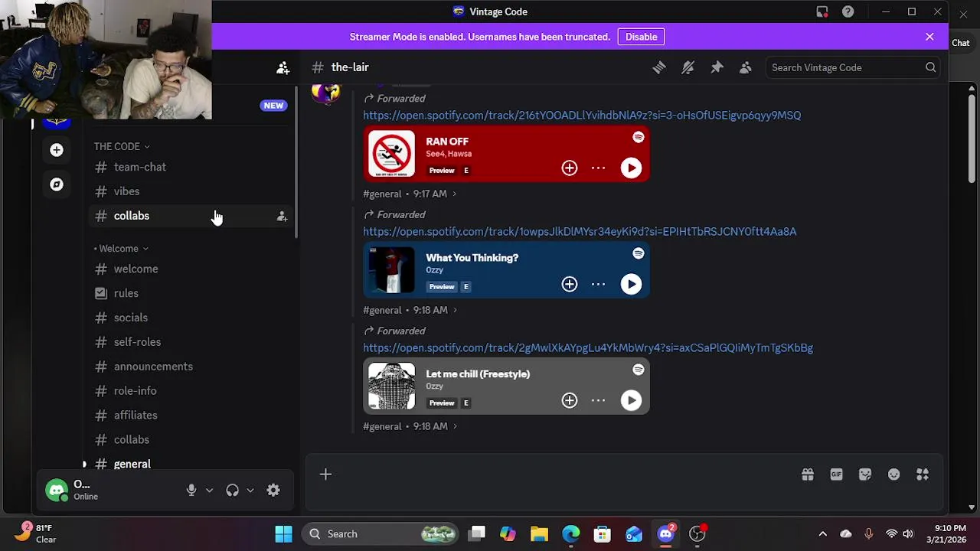Screen dimensions: 980x551
Task: Open the gift icon in message bar
Action: click(807, 474)
